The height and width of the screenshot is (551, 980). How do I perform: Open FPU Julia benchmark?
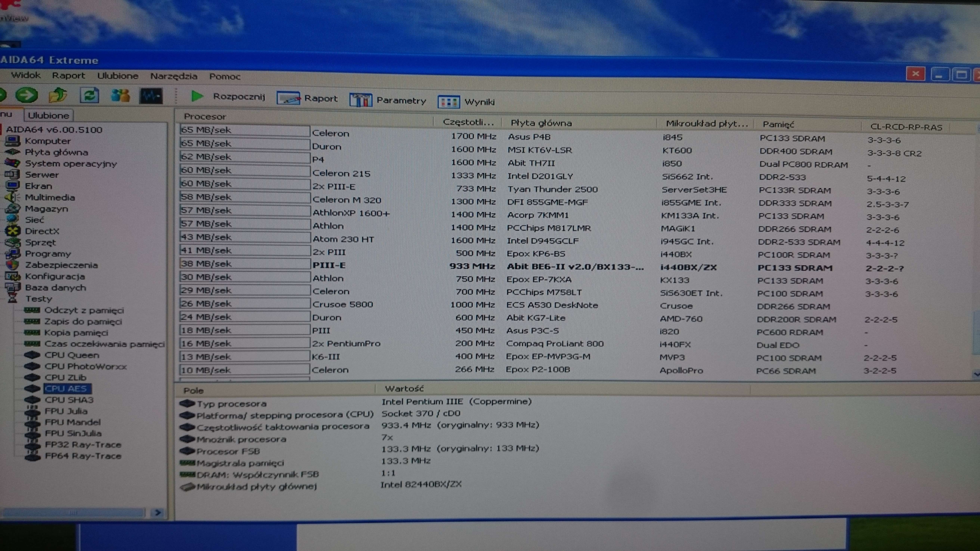click(x=66, y=411)
